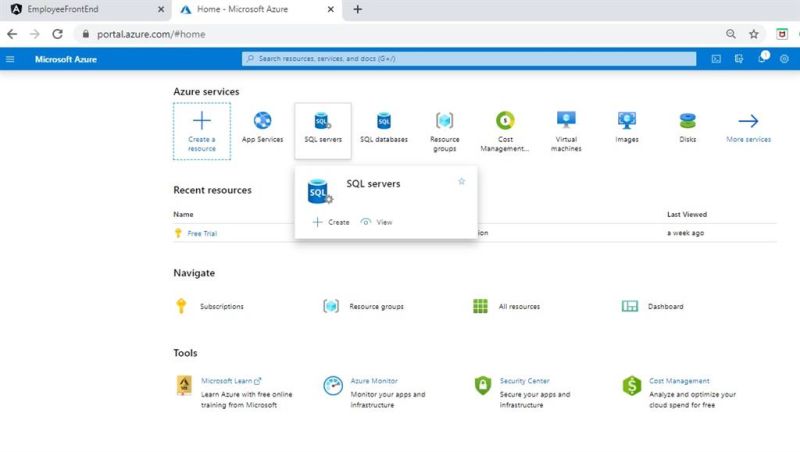
Task: Click the Azure Monitor gauge icon
Action: [333, 386]
